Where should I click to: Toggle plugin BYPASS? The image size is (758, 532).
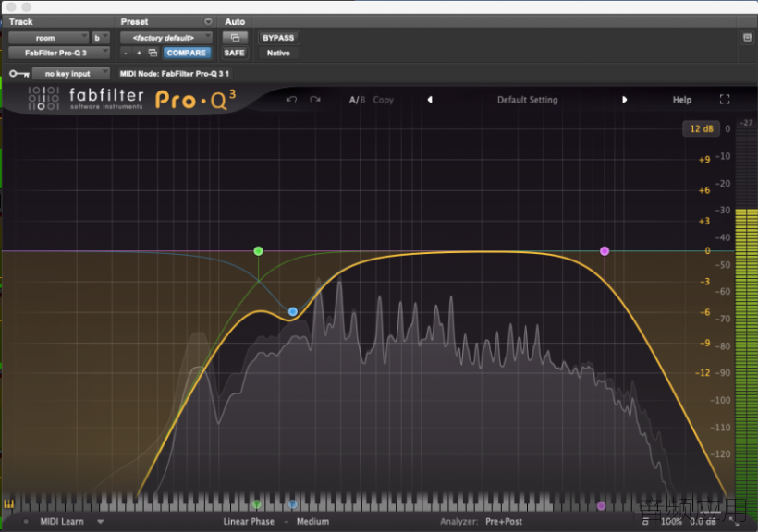coord(278,38)
